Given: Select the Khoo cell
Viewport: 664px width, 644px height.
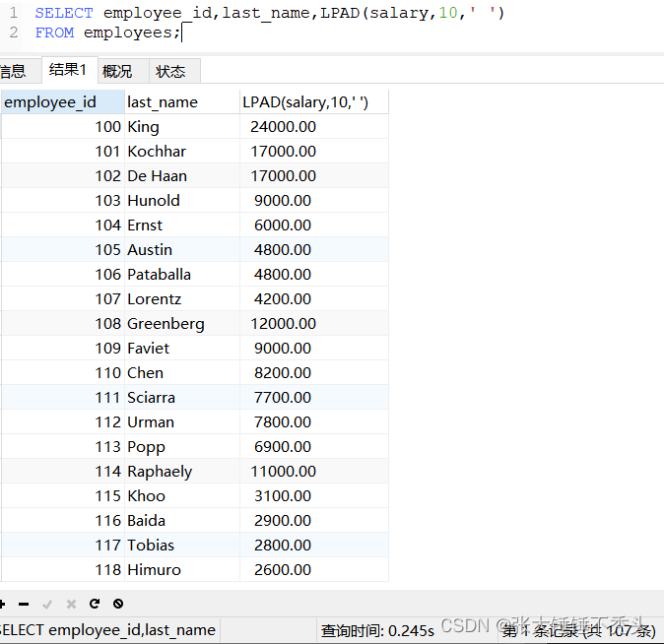Looking at the screenshot, I should pyautogui.click(x=182, y=496).
